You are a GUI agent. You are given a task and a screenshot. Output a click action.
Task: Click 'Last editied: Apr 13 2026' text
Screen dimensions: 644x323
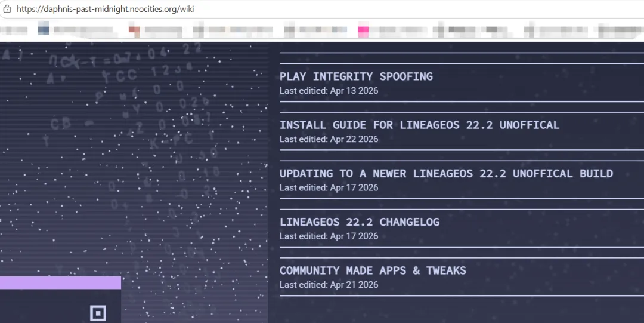coord(329,91)
